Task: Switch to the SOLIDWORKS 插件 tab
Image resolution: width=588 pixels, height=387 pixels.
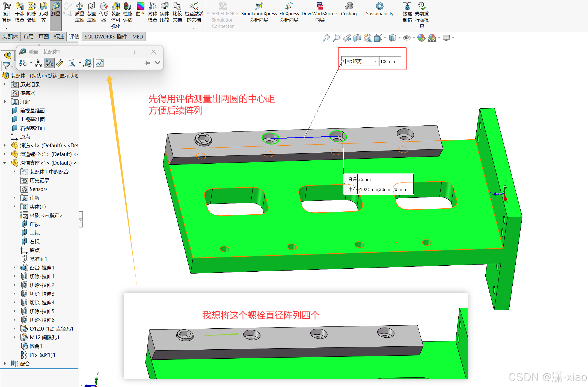Action: pos(106,37)
